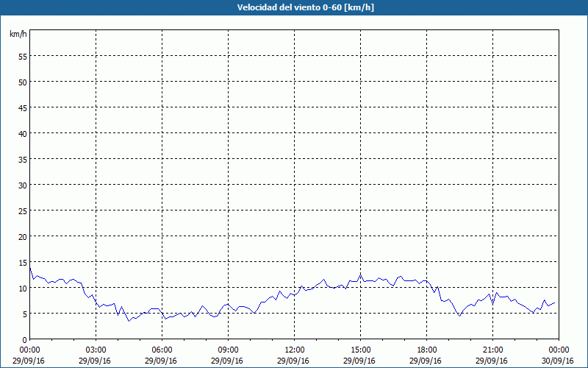Select the 55 tick label on the y-axis
Image resolution: width=588 pixels, height=368 pixels.
pyautogui.click(x=22, y=56)
